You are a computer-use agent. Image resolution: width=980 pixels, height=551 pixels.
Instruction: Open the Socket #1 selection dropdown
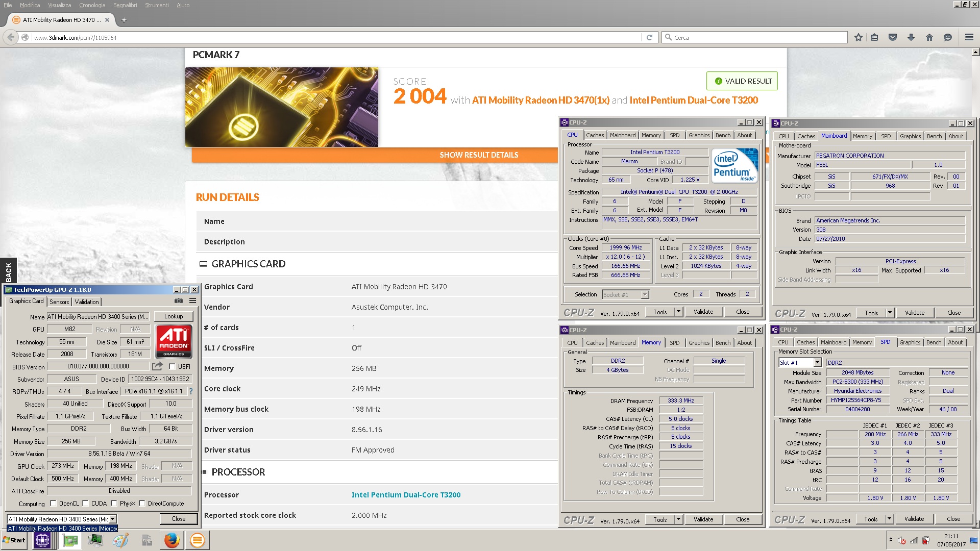coord(645,294)
